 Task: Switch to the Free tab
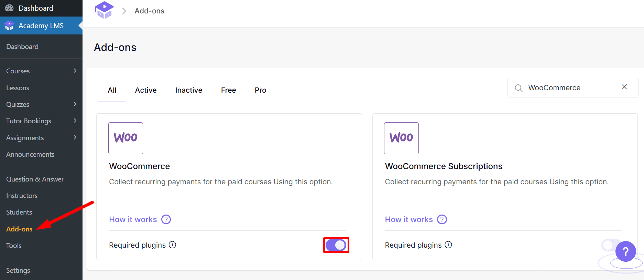tap(229, 90)
